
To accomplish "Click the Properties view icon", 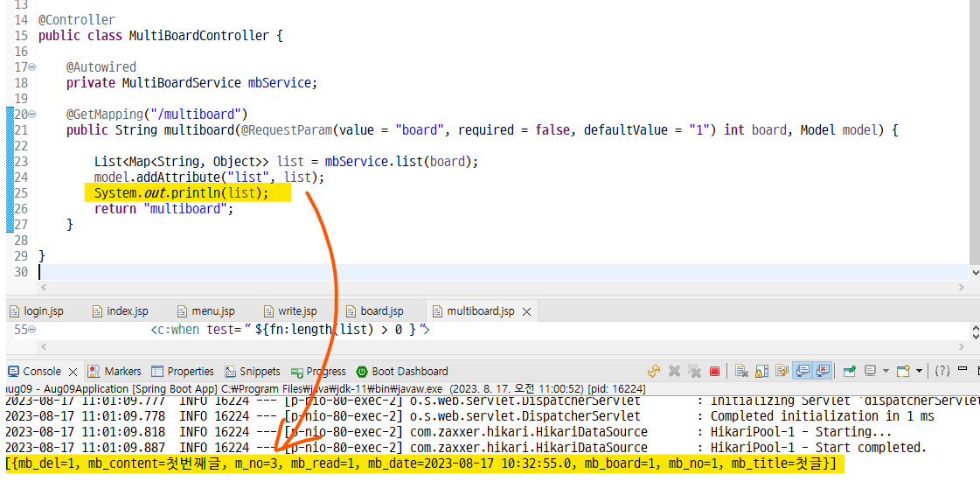I will point(156,371).
